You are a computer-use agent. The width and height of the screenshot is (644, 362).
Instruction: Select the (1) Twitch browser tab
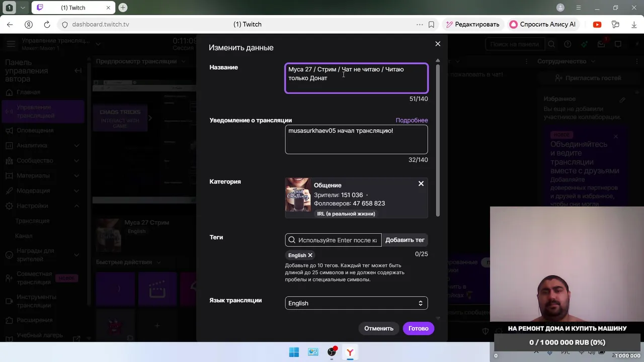[73, 8]
